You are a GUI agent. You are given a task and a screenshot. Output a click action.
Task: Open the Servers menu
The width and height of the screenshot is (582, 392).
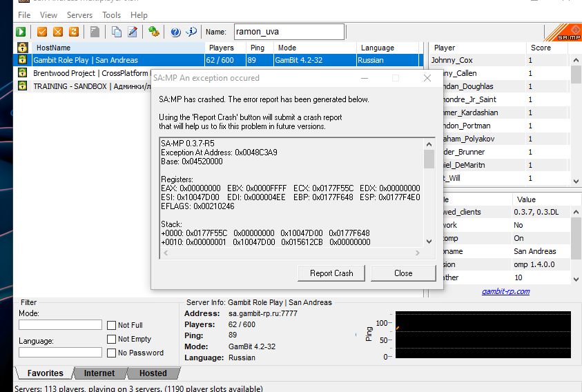tap(79, 14)
